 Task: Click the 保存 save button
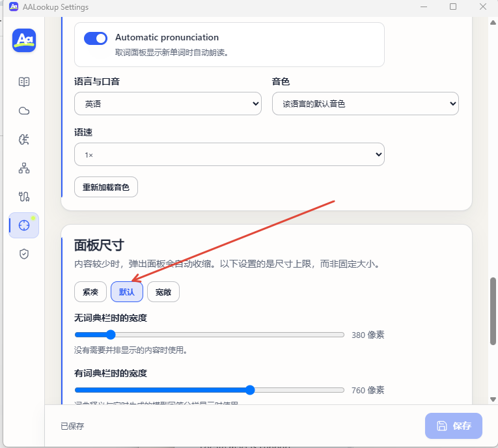tap(454, 426)
